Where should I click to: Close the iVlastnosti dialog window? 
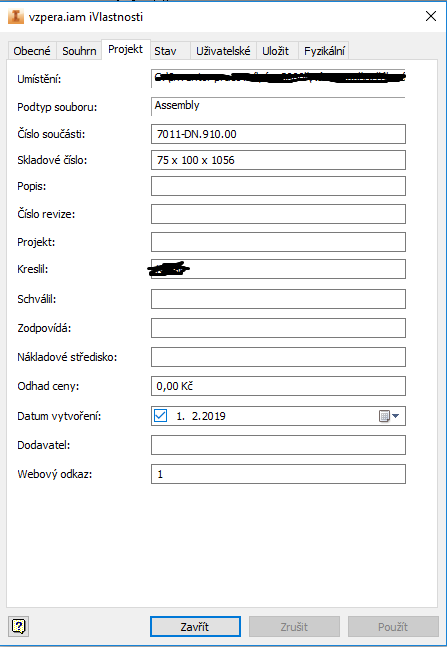(x=430, y=16)
